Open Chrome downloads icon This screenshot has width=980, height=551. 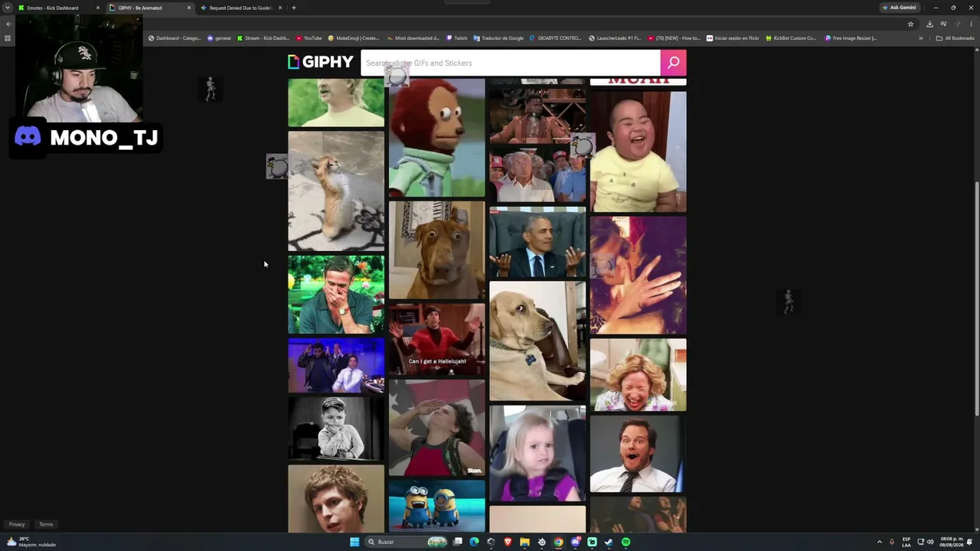coord(929,24)
